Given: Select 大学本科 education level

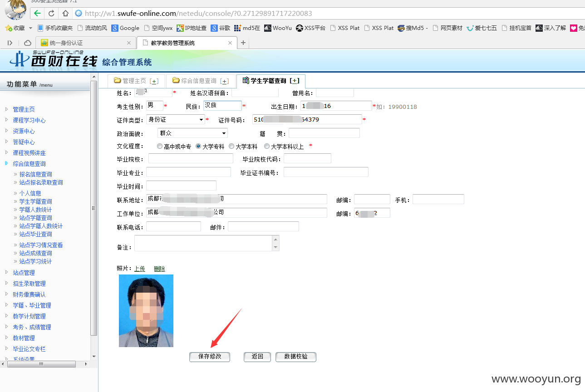Looking at the screenshot, I should click(231, 147).
